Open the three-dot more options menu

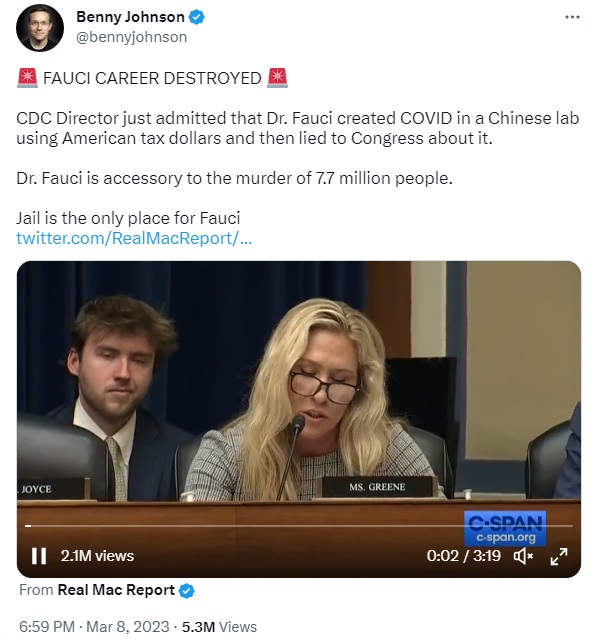[572, 17]
